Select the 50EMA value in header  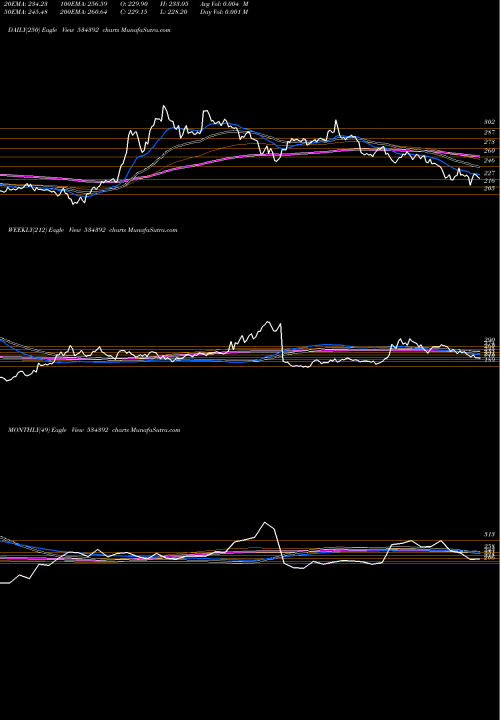(24, 12)
